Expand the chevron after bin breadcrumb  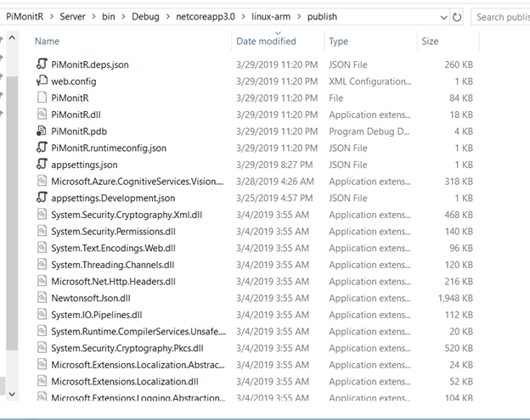[123, 16]
